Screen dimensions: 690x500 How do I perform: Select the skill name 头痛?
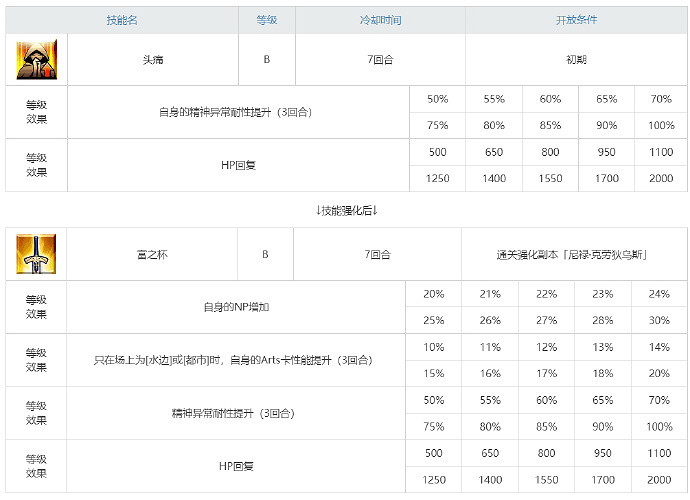[x=153, y=59]
